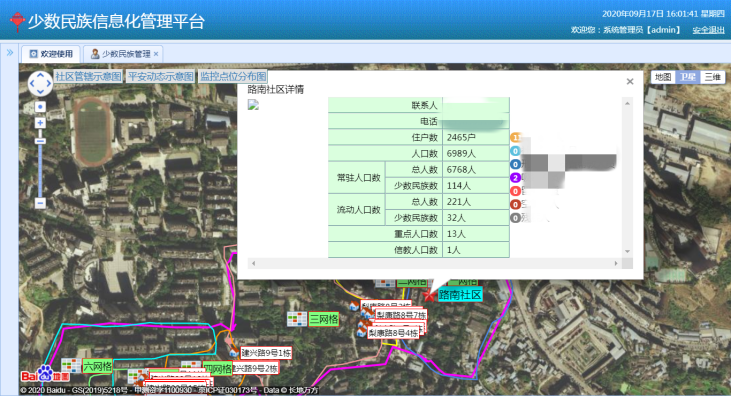
Task: Click the popup horizontal scroll right arrow
Action: point(616,264)
